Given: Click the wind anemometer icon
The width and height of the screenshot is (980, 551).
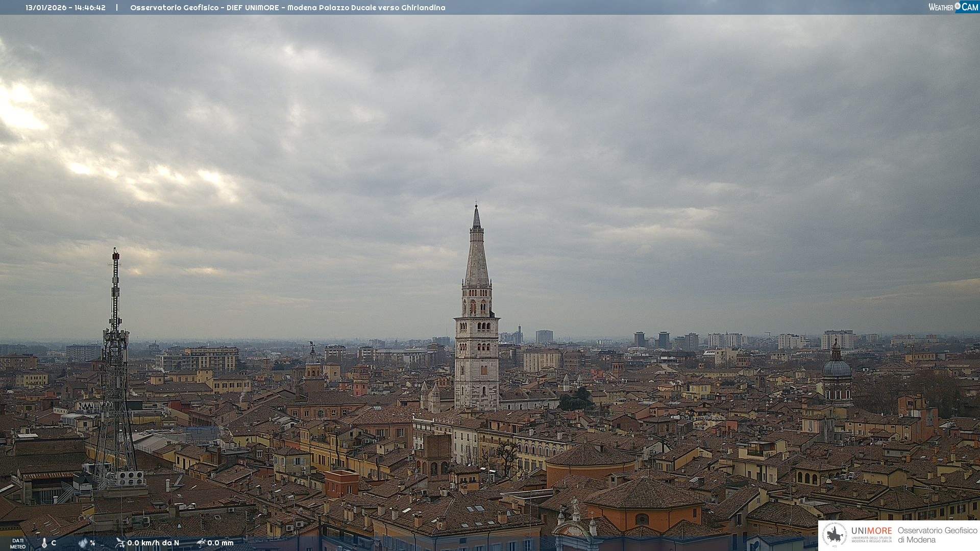Looking at the screenshot, I should pos(120,543).
